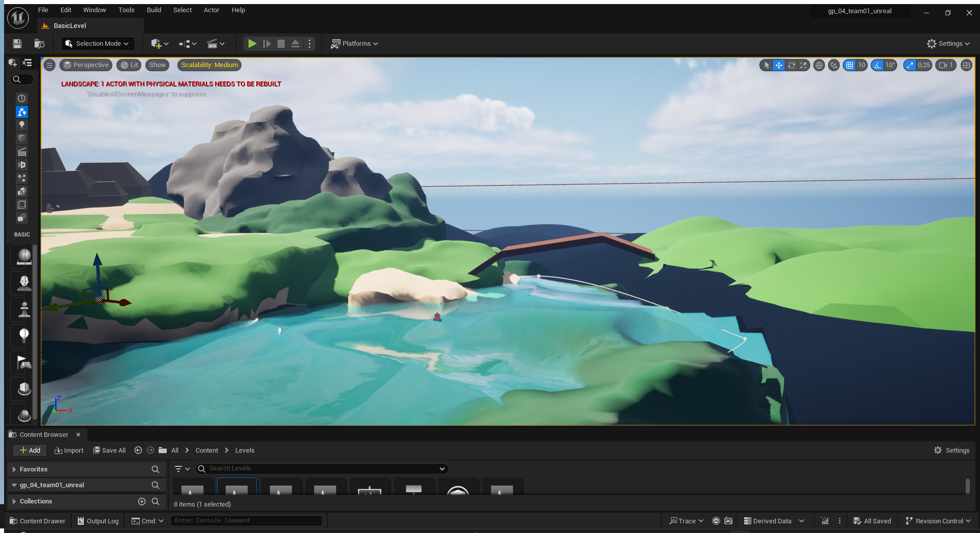
Task: Toggle grid snapping on or off
Action: (x=849, y=65)
